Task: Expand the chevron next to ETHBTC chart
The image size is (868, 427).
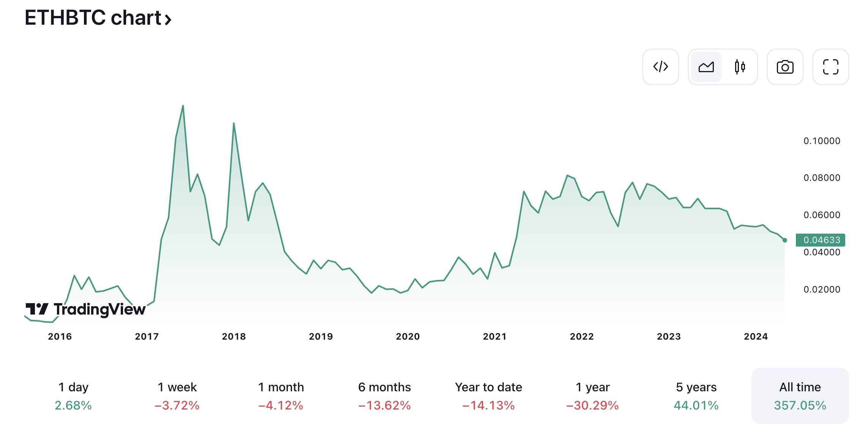Action: click(168, 19)
